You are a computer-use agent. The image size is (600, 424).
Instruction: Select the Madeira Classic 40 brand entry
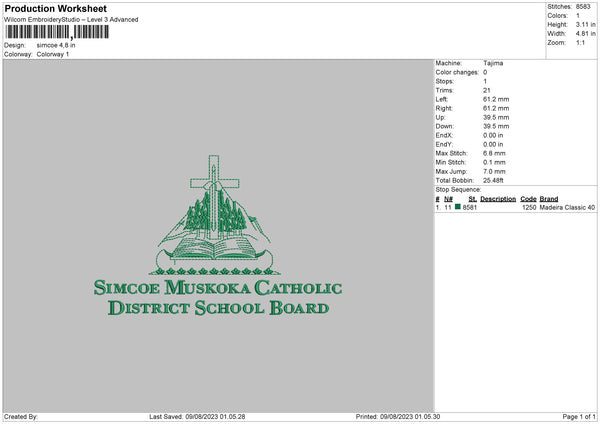tap(567, 207)
